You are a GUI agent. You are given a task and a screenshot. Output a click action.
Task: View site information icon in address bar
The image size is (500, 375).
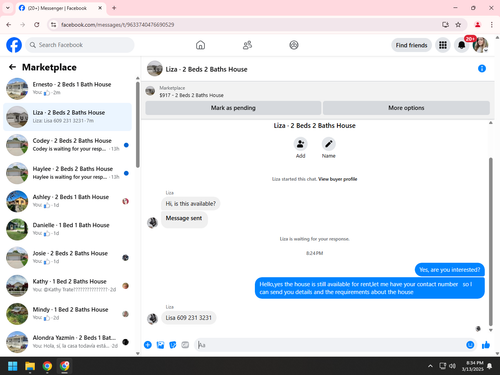pyautogui.click(x=53, y=25)
